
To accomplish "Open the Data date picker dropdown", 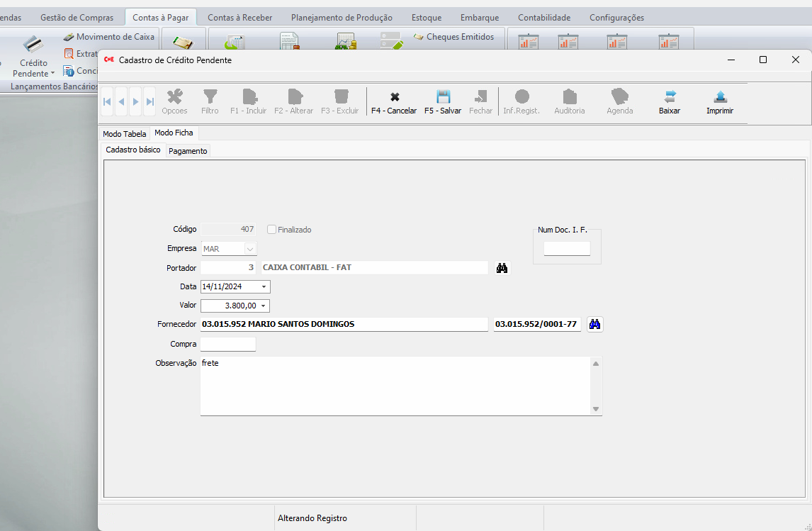I will coord(264,287).
